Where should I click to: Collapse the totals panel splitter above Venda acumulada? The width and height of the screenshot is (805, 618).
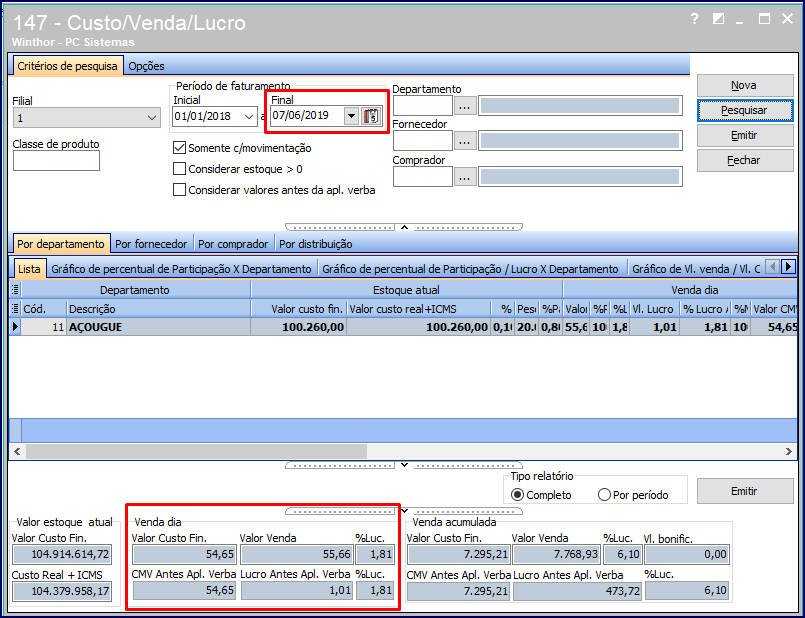(404, 511)
